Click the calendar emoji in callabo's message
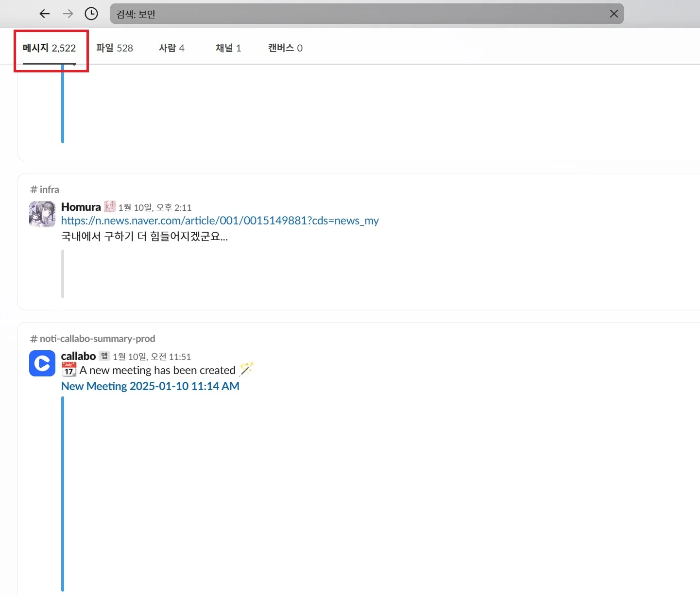700x595 pixels. [x=68, y=370]
